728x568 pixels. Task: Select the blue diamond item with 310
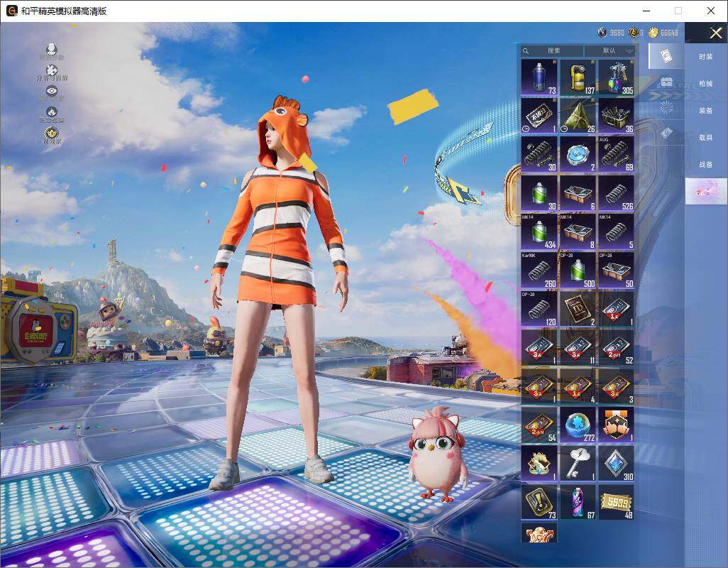click(616, 464)
